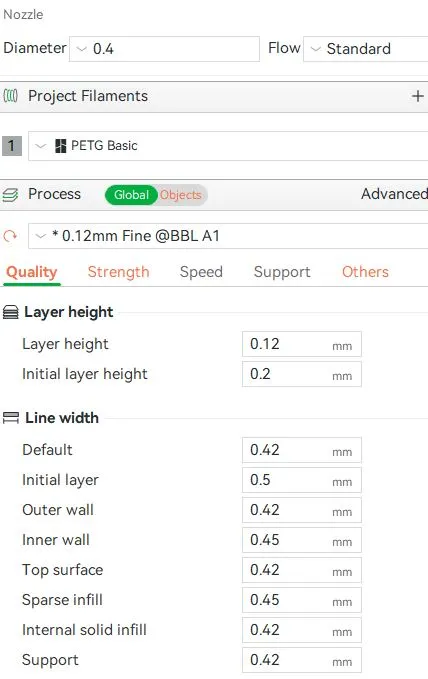Switch process scope to Objects
Image resolution: width=428 pixels, height=679 pixels.
pos(181,195)
